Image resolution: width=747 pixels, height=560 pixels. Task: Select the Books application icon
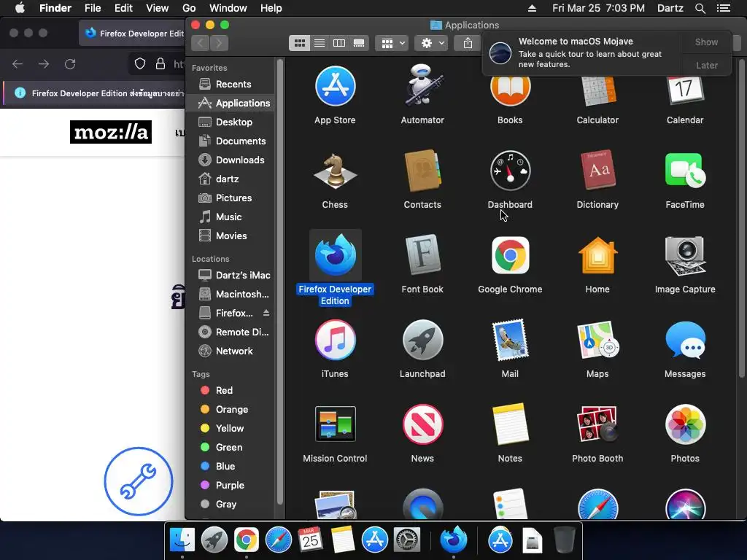(x=510, y=90)
